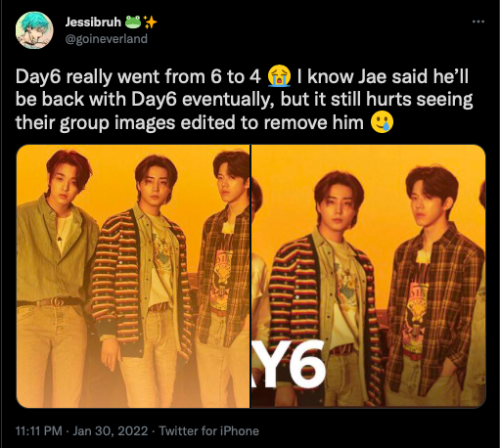The image size is (500, 448).
Task: Click the sparkles emoji after the frog
Action: pyautogui.click(x=151, y=22)
